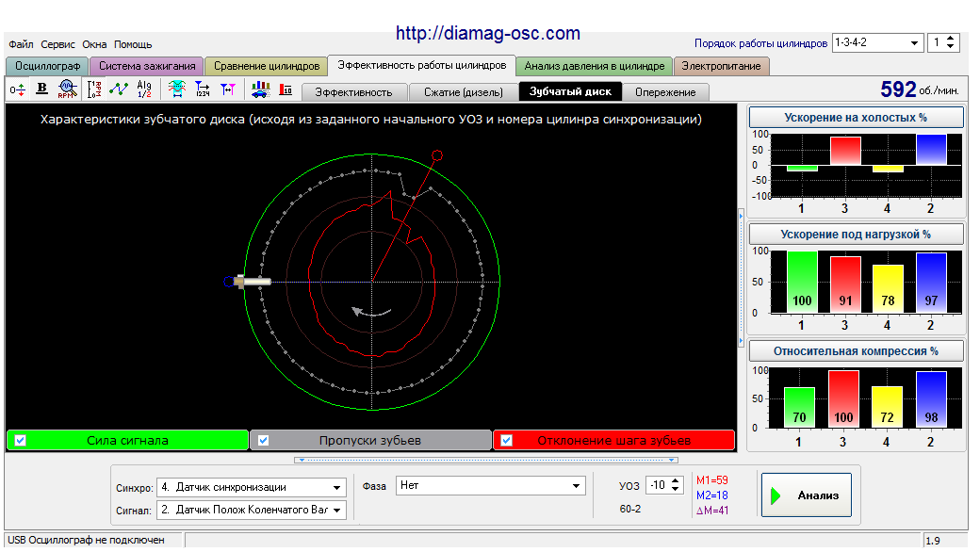980x552 pixels.
Task: Open the Сервис menu
Action: [x=58, y=44]
